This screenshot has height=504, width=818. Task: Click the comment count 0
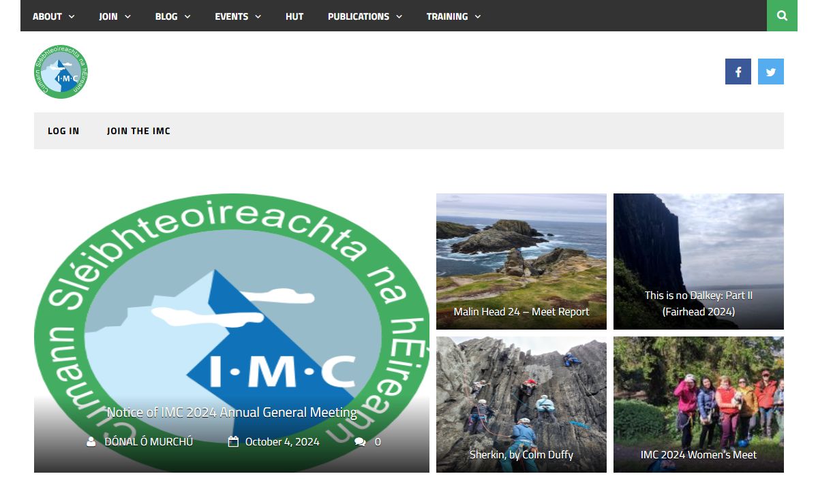coord(378,442)
